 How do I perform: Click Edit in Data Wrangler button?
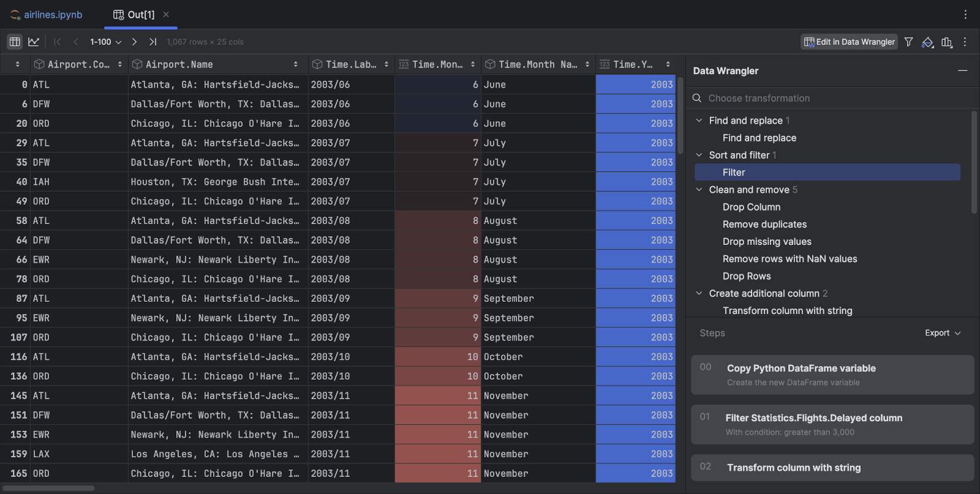[850, 42]
